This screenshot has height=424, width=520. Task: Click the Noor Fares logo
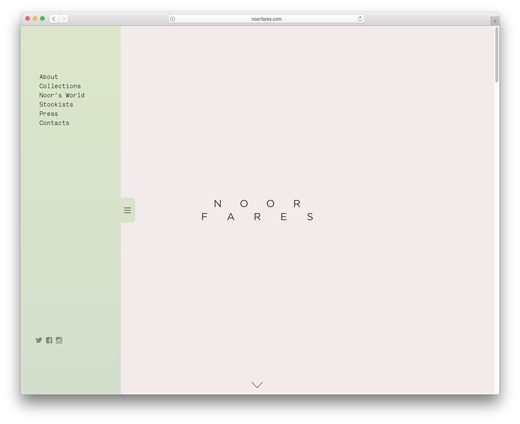click(257, 210)
